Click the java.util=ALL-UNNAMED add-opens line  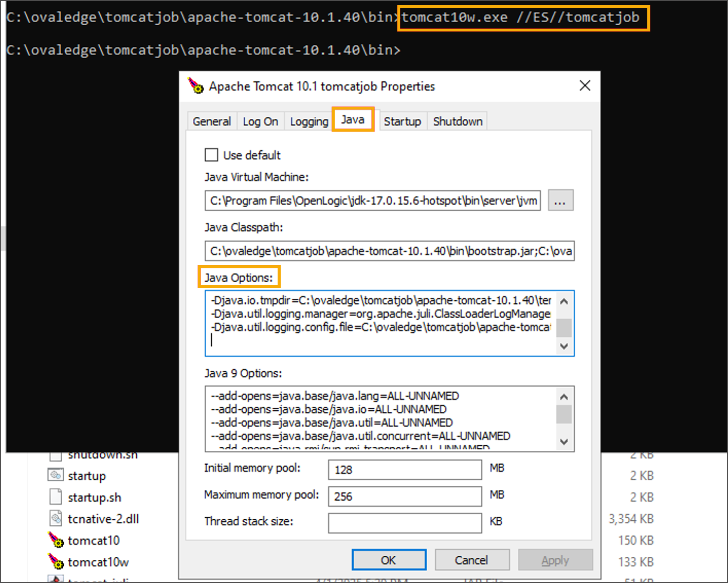(332, 423)
